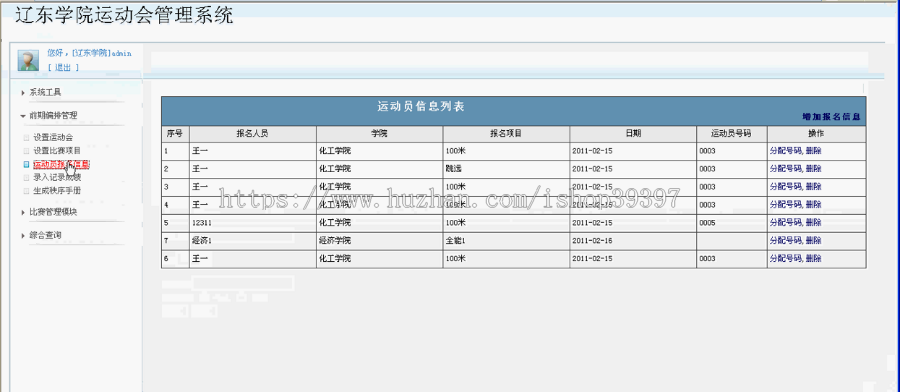Click the 退出 logout link
Screen dimensions: 900x392
tap(63, 67)
